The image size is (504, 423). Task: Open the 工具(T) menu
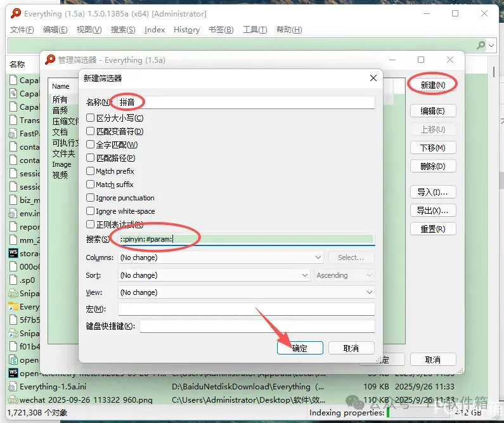(x=255, y=30)
